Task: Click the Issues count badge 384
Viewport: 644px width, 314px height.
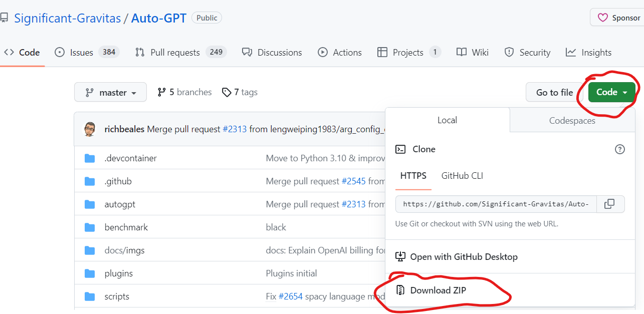Action: coord(109,52)
